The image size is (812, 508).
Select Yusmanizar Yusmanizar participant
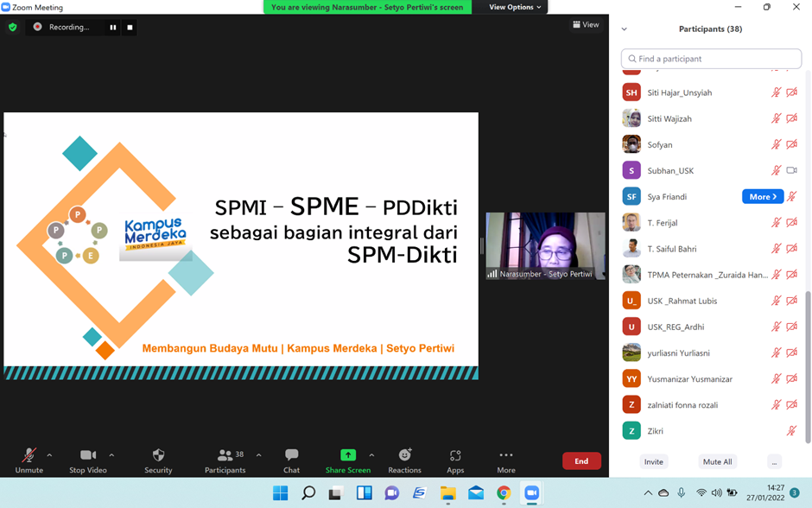(x=711, y=379)
